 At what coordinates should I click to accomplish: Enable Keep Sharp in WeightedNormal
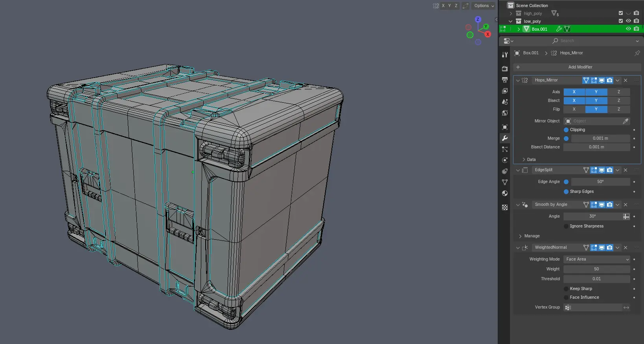point(566,289)
